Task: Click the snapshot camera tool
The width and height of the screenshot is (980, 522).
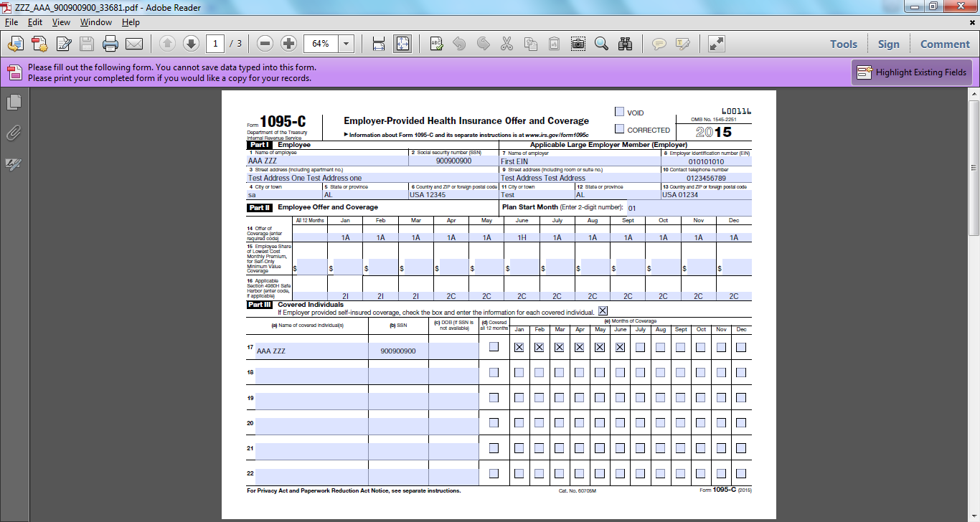Action: pyautogui.click(x=578, y=44)
